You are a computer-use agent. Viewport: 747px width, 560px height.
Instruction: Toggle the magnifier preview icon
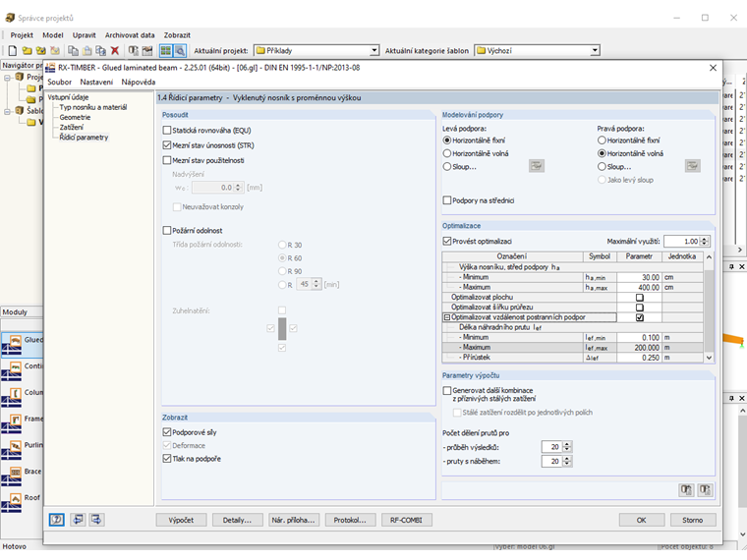tap(180, 50)
